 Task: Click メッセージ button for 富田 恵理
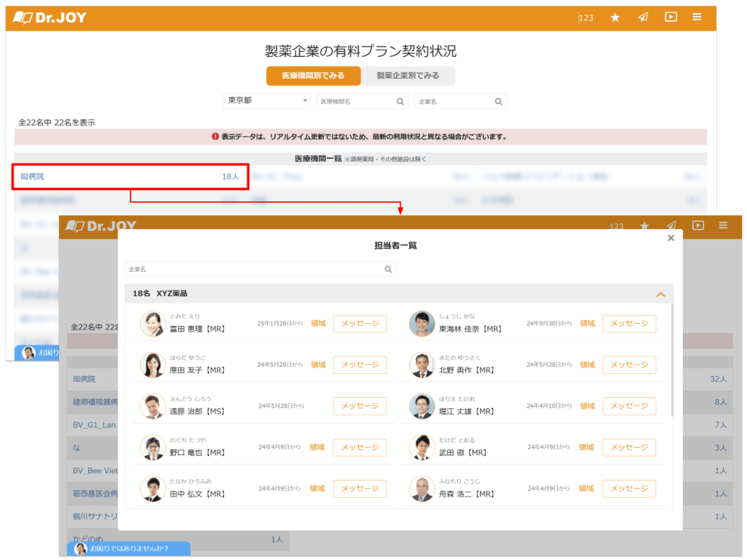point(360,324)
